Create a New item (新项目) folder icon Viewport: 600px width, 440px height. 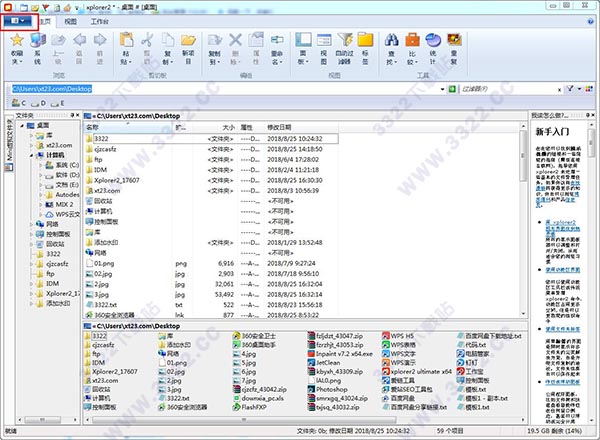(188, 40)
